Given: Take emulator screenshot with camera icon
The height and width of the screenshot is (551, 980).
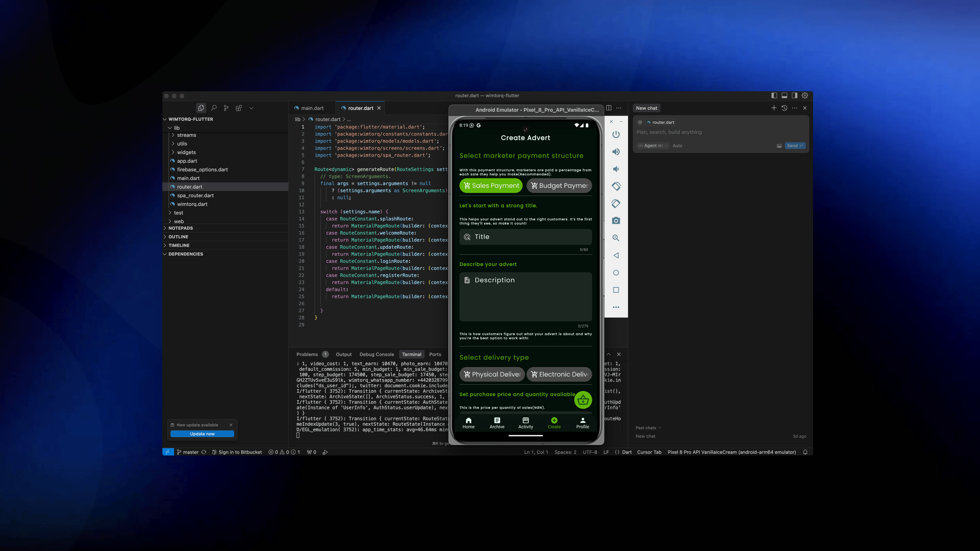Looking at the screenshot, I should click(x=616, y=221).
